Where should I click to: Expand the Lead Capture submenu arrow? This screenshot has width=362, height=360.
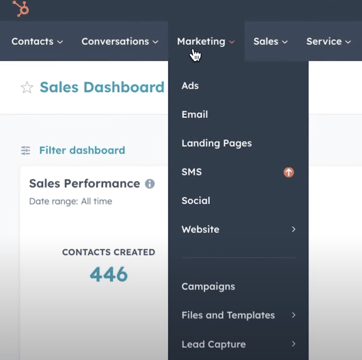click(x=293, y=344)
